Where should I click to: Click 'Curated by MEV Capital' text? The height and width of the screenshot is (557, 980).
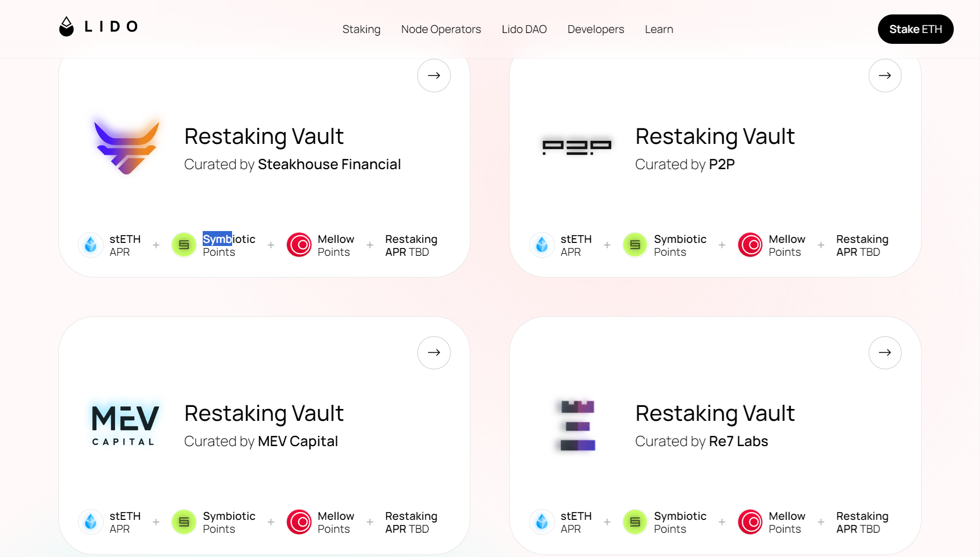pos(261,441)
